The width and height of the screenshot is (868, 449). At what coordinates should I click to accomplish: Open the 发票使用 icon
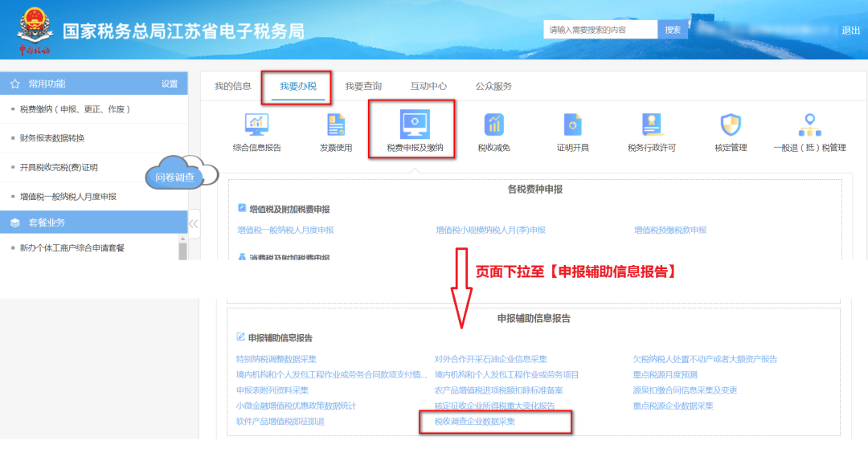(x=335, y=125)
